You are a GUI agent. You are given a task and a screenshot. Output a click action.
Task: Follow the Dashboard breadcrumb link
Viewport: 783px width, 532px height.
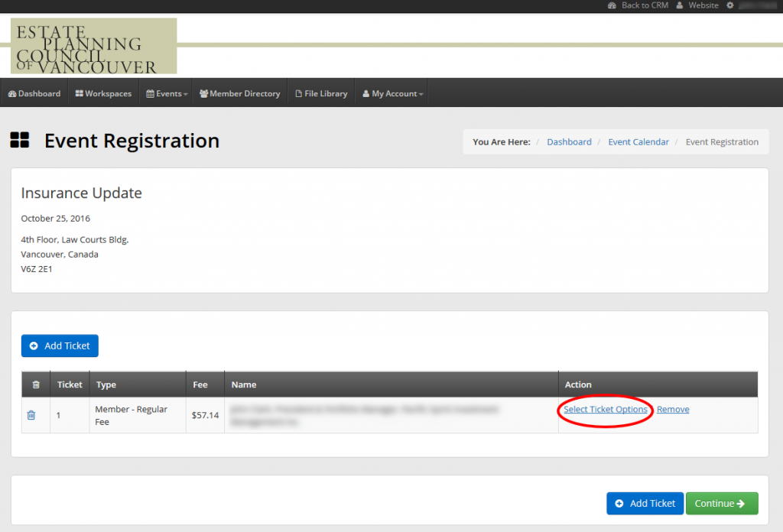(x=569, y=141)
